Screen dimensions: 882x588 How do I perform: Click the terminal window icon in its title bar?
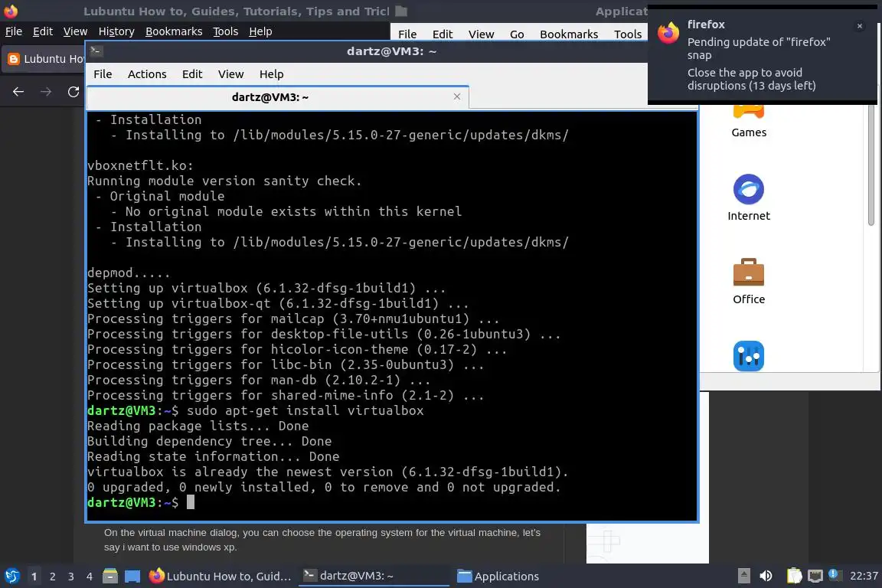tap(96, 51)
